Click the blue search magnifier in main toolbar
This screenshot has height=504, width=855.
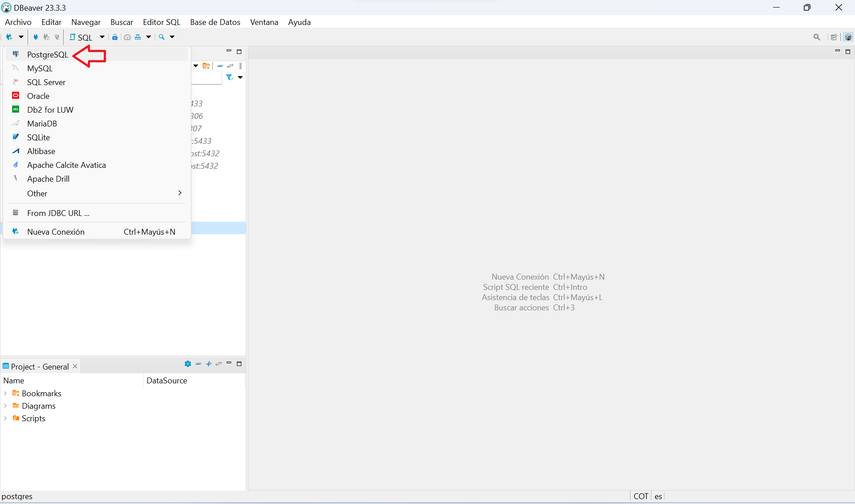(162, 37)
